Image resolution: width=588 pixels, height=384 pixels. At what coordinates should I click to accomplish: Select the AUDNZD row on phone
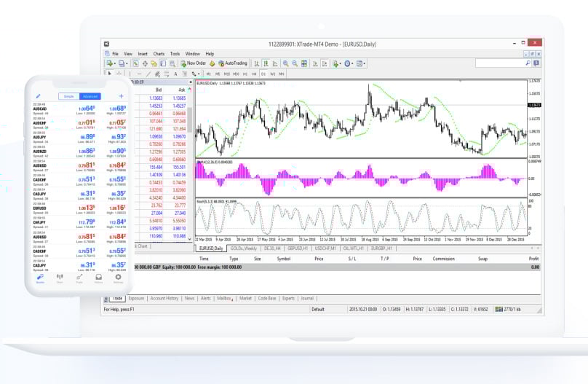(x=79, y=152)
